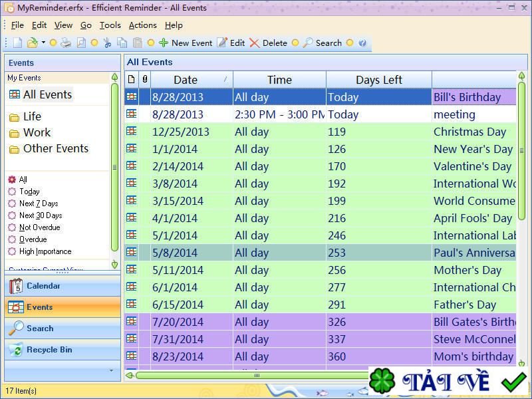Select All Events in the sidebar

click(41, 94)
